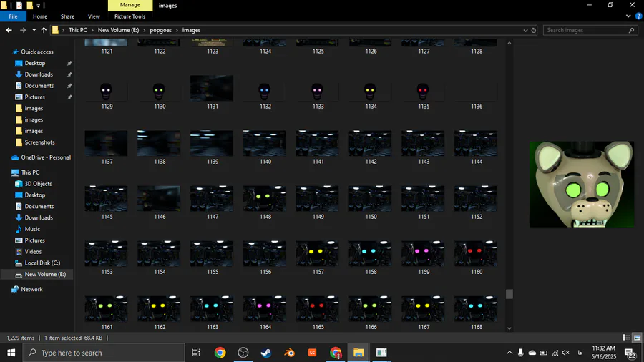Image resolution: width=644 pixels, height=362 pixels.
Task: Open Quick access in the navigation pane
Action: [x=37, y=52]
